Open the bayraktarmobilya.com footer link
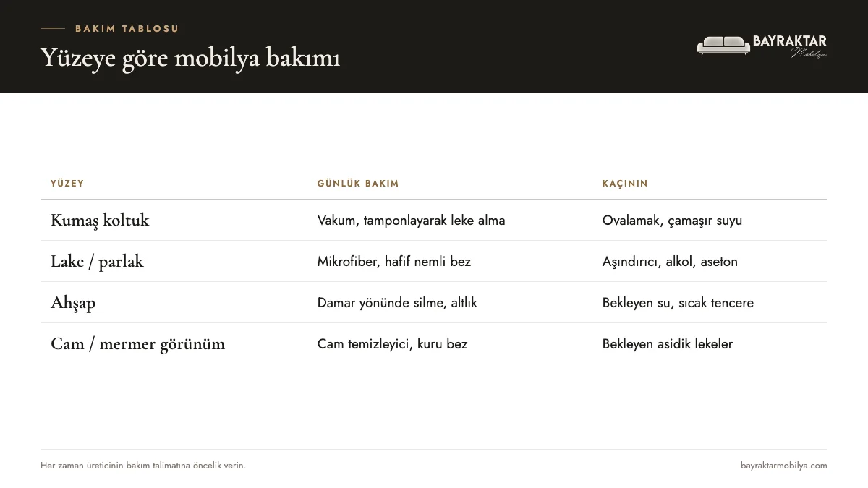This screenshot has height=488, width=868. pyautogui.click(x=784, y=466)
